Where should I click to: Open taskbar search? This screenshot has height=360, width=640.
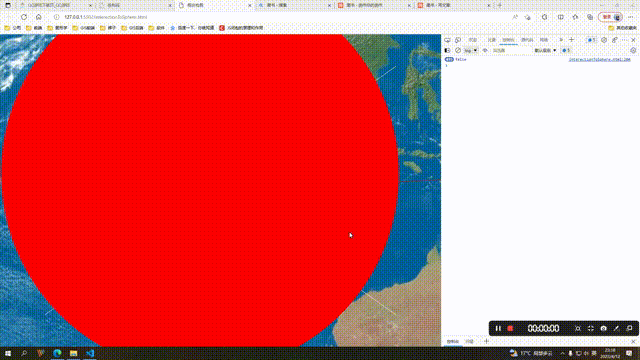[24, 353]
